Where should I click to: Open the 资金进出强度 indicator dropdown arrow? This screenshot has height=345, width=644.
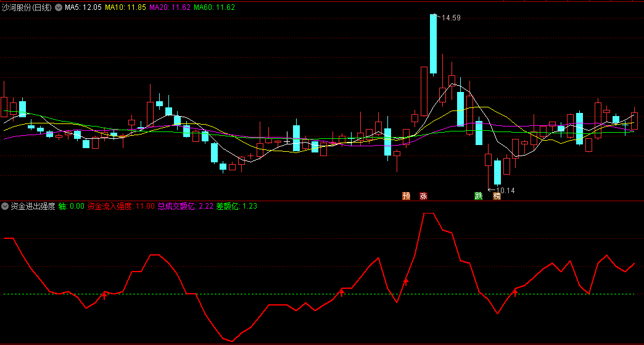coord(6,206)
